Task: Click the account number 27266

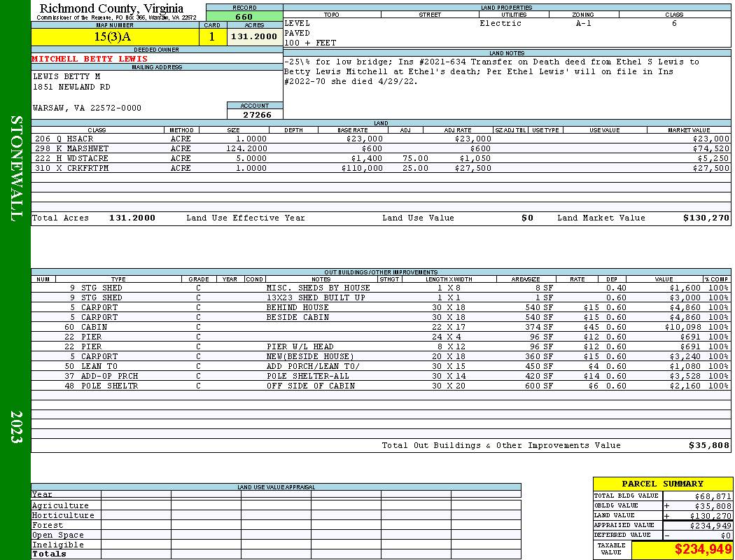Action: 255,115
